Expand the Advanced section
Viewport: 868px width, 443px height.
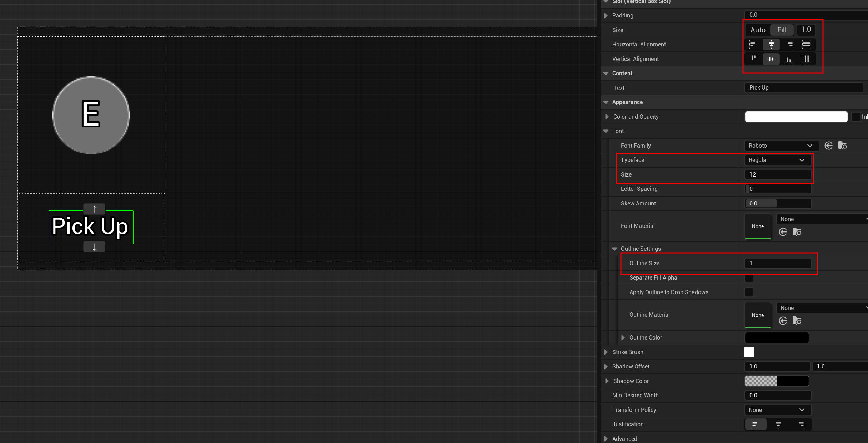pos(606,439)
